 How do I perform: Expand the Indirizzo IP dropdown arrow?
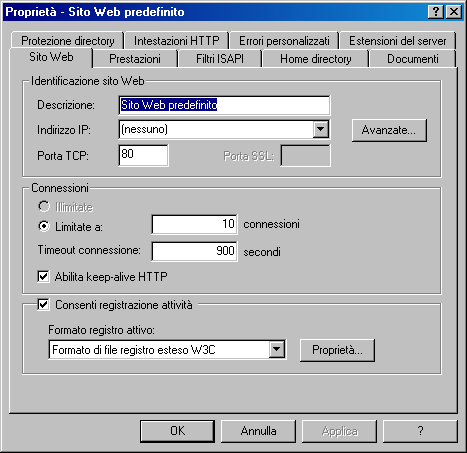point(321,129)
